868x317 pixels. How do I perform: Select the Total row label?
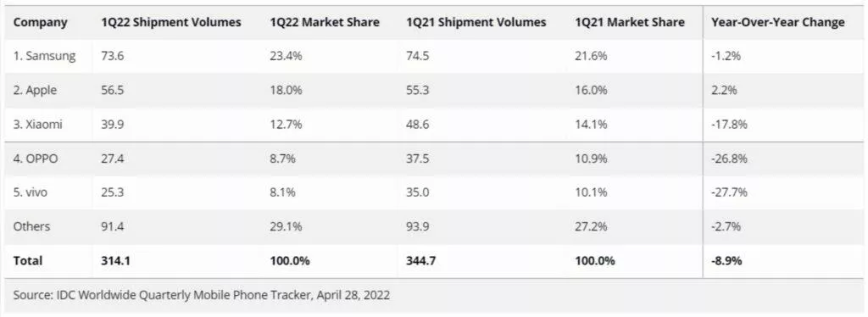tap(28, 260)
